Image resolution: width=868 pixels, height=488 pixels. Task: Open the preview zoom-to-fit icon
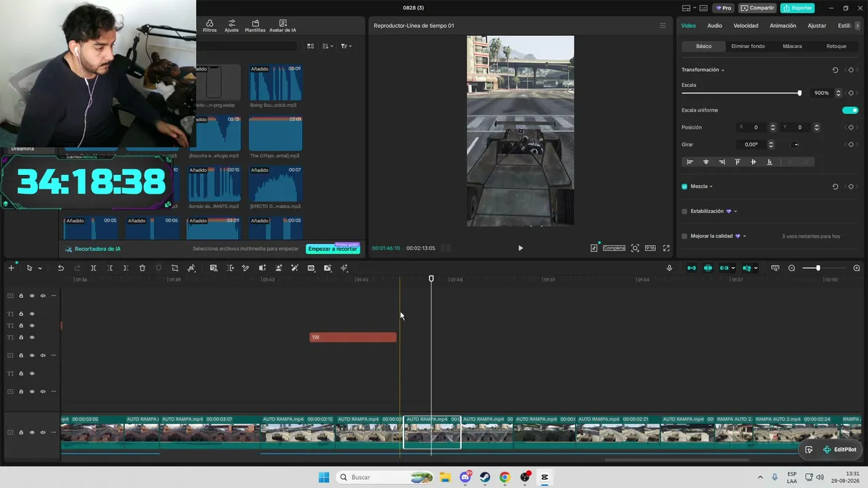click(635, 248)
